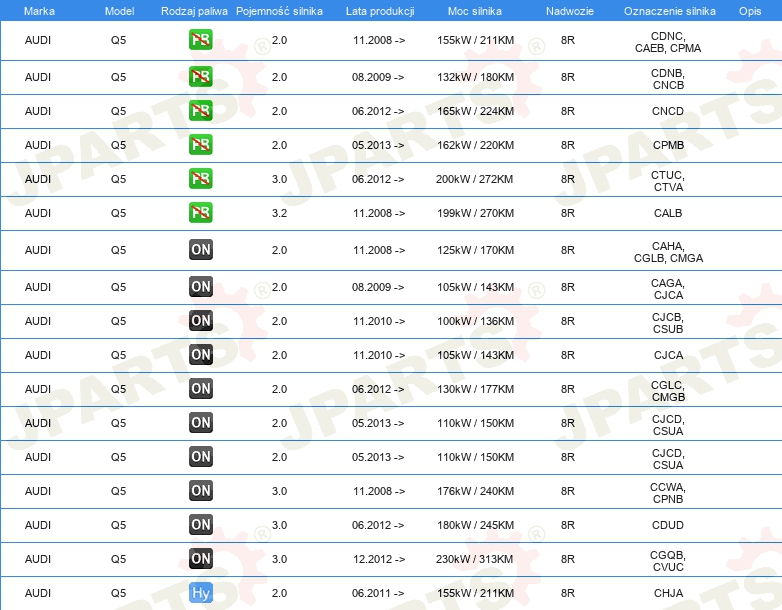The width and height of the screenshot is (782, 610).
Task: Click the ON icon for 176kW / 240KM
Action: [x=201, y=491]
